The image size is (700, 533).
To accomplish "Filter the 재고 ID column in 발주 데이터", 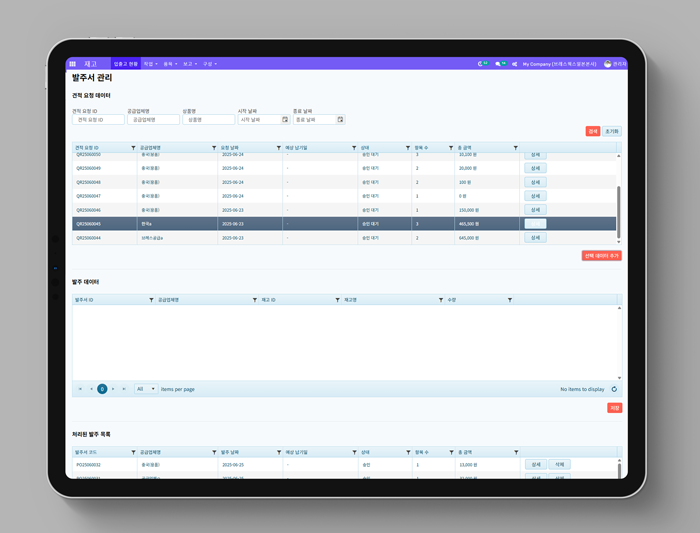I will click(x=337, y=300).
